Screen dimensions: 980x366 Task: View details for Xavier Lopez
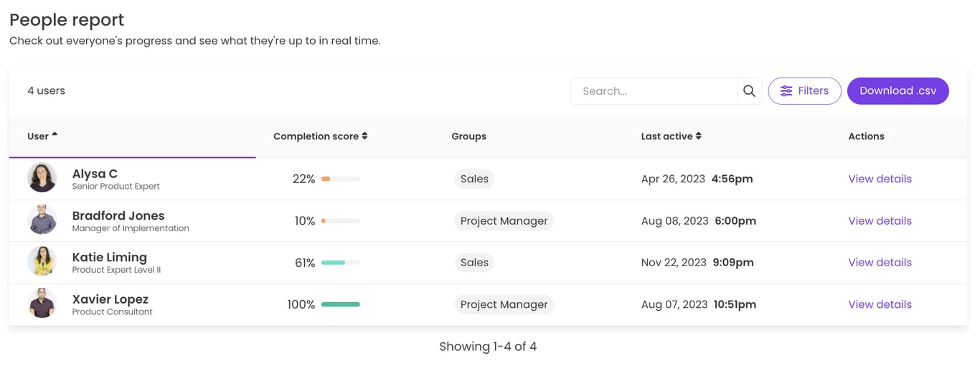tap(880, 304)
